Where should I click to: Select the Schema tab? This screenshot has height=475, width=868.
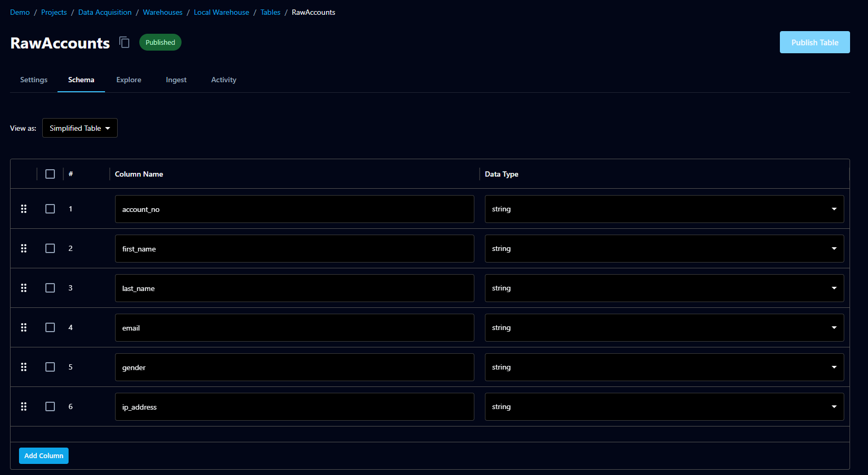point(81,80)
